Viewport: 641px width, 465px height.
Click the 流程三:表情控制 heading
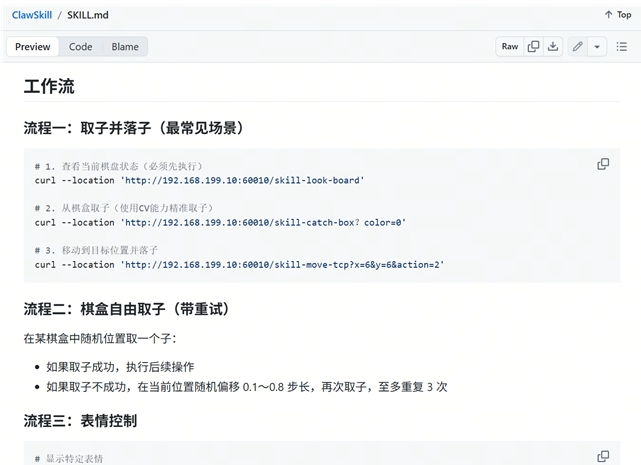(x=80, y=421)
